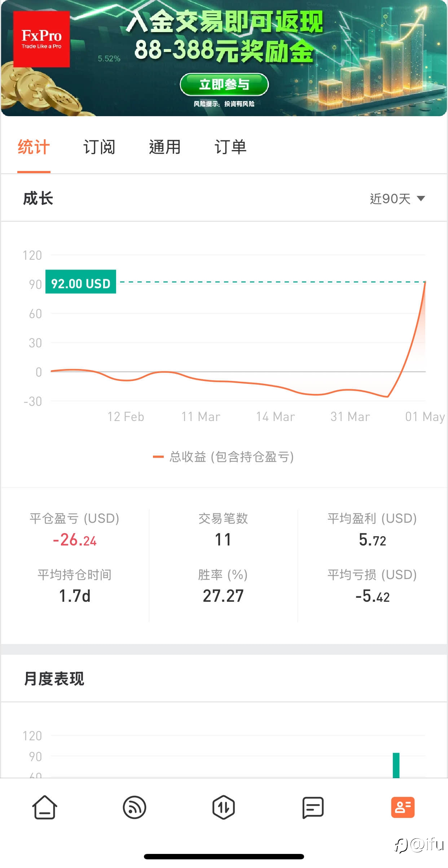Tap the 14 Mar axis label

point(276,417)
